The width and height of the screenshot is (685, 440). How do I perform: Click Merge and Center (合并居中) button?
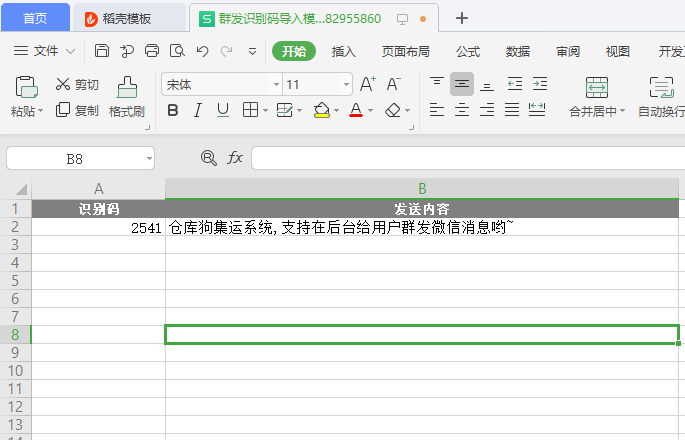coord(597,97)
